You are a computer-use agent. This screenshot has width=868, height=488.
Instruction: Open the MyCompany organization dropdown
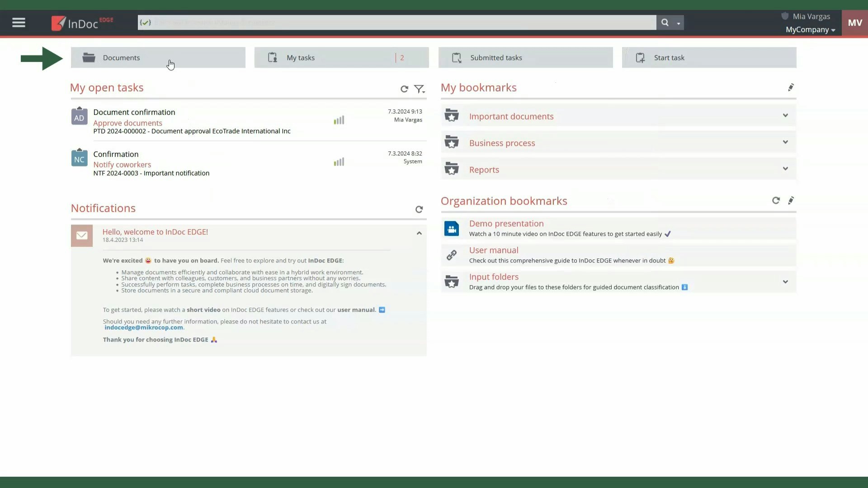tap(810, 30)
